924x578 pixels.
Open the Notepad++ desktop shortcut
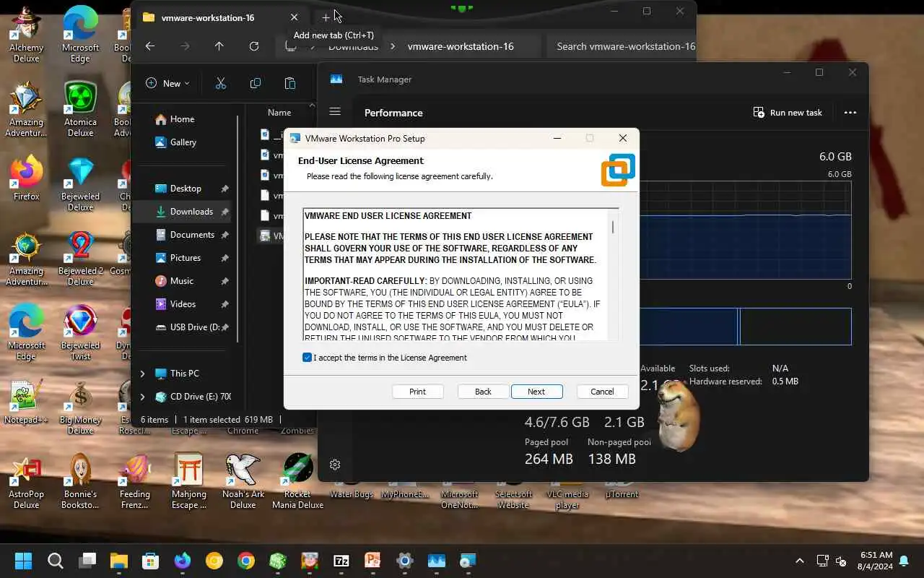point(26,402)
